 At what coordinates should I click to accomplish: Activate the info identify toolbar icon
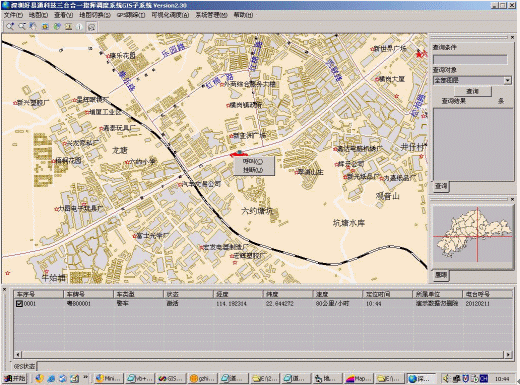tap(79, 27)
